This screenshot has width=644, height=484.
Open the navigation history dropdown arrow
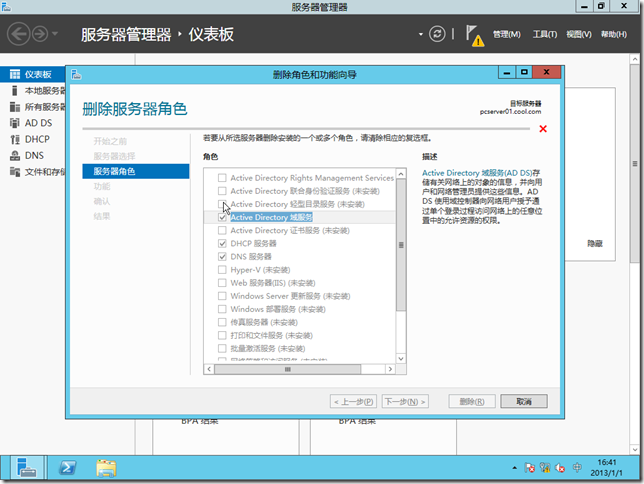(55, 34)
